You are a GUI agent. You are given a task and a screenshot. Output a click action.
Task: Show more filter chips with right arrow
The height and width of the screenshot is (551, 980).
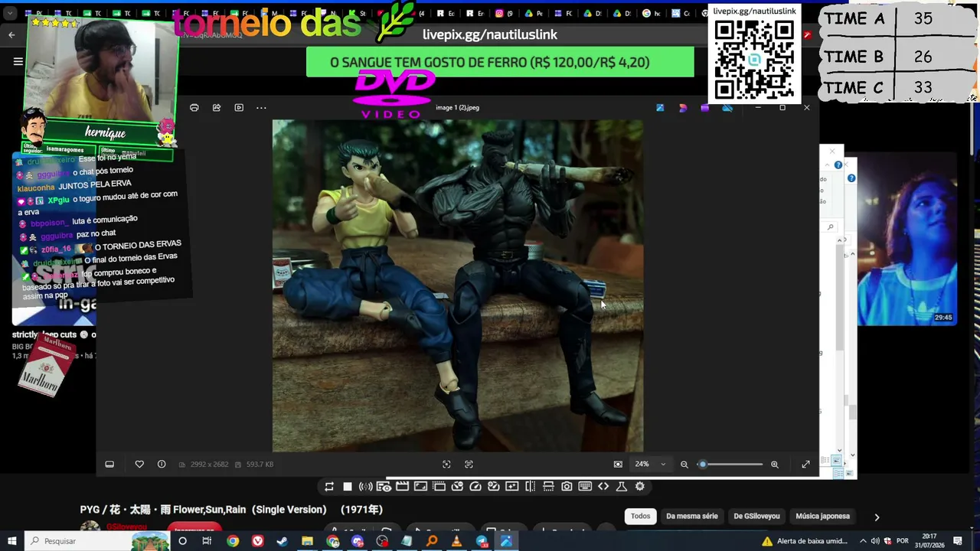(x=877, y=517)
